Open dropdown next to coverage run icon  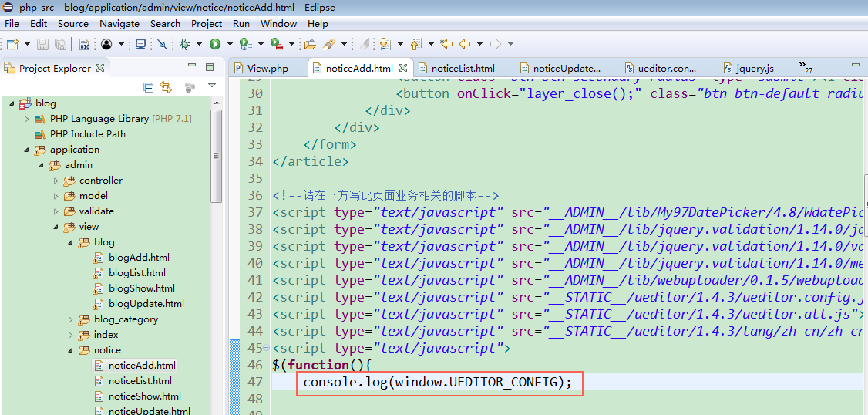261,44
